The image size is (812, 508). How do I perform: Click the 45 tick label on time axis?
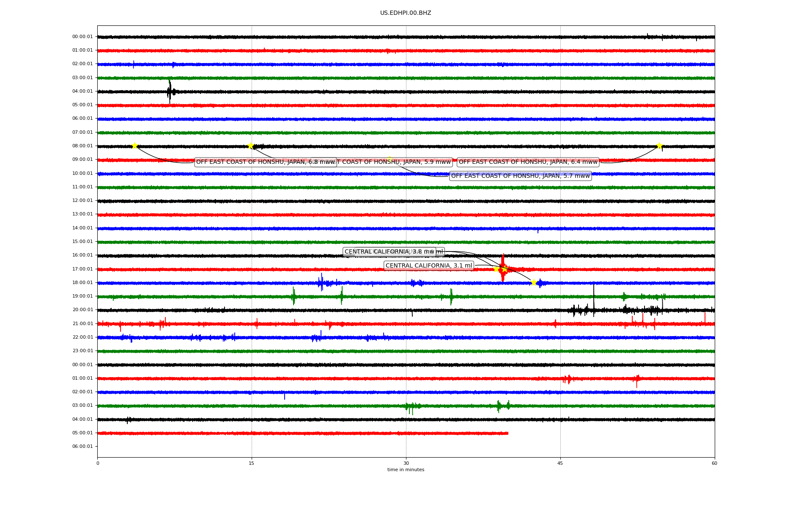560,463
